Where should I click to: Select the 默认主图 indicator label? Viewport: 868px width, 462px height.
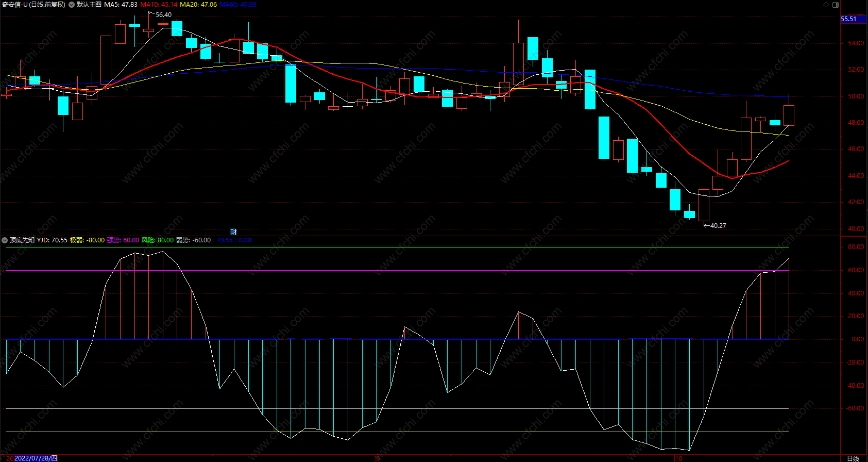click(89, 5)
